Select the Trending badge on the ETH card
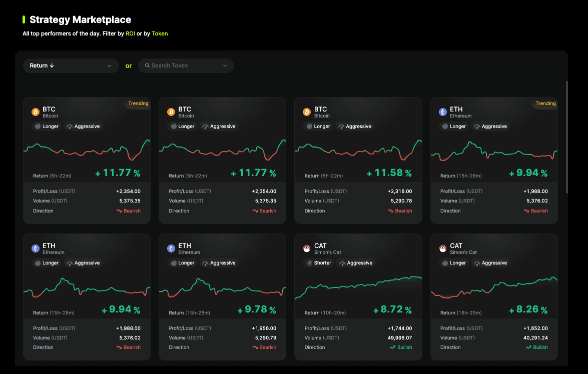Screen dimensions: 588x374 point(545,103)
